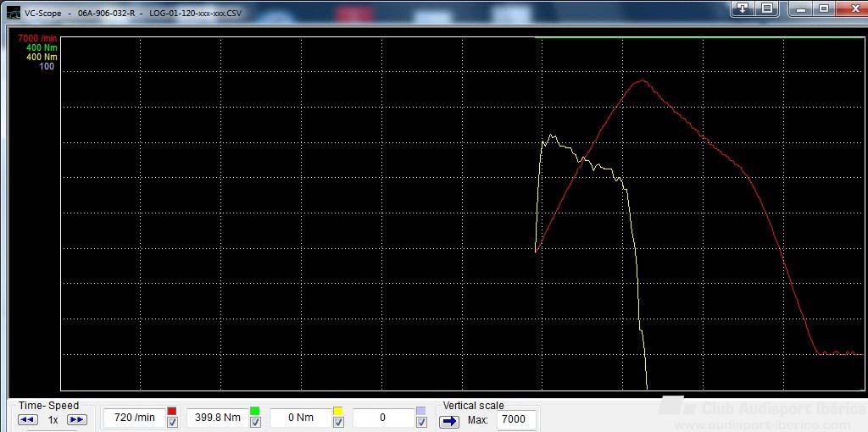Close the VC-Scope window
The height and width of the screenshot is (432, 868).
(851, 8)
